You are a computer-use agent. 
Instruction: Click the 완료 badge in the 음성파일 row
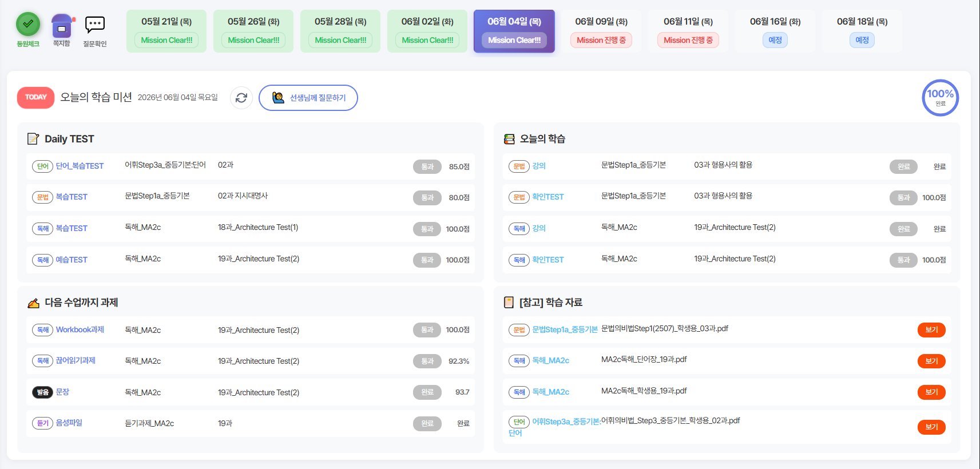tap(427, 423)
